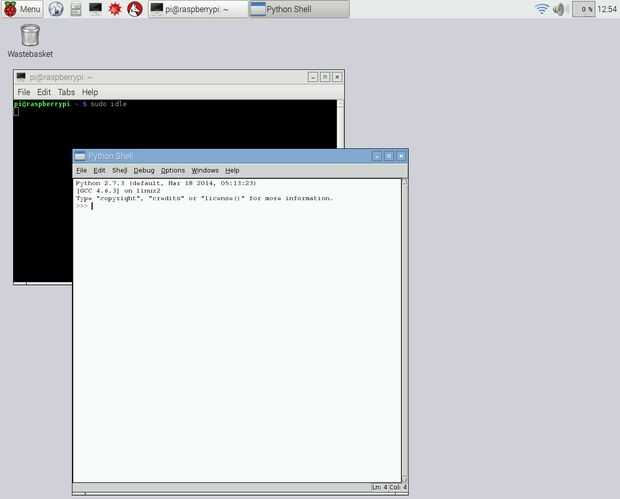Open Help menu in terminal window
Screen dimensions: 620x499
point(90,92)
